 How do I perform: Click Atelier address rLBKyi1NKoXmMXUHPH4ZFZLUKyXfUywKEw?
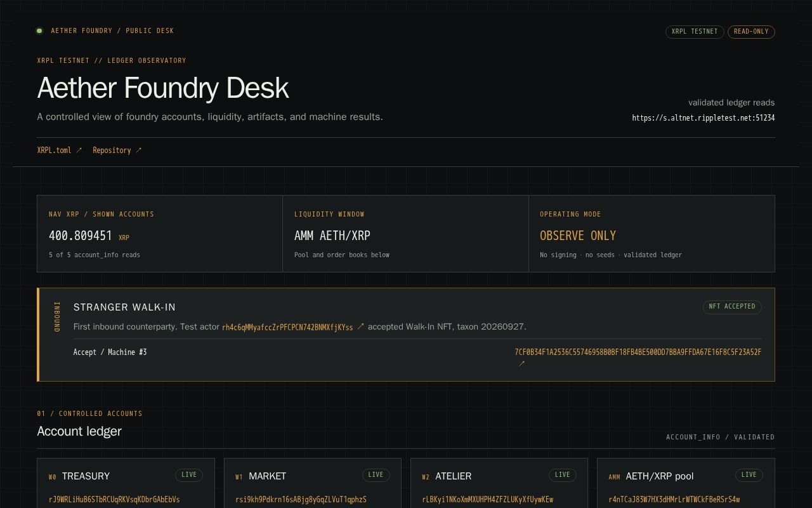point(487,500)
